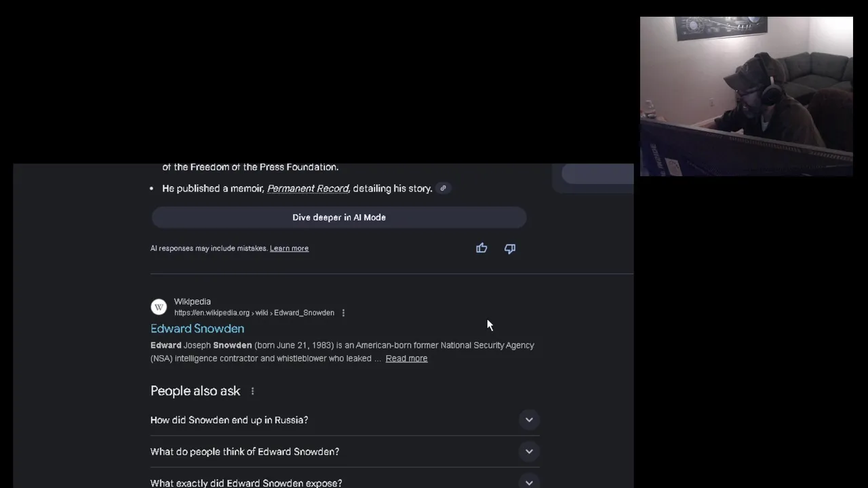Image resolution: width=868 pixels, height=488 pixels.
Task: Click the Wikipedia site name above result
Action: [193, 302]
